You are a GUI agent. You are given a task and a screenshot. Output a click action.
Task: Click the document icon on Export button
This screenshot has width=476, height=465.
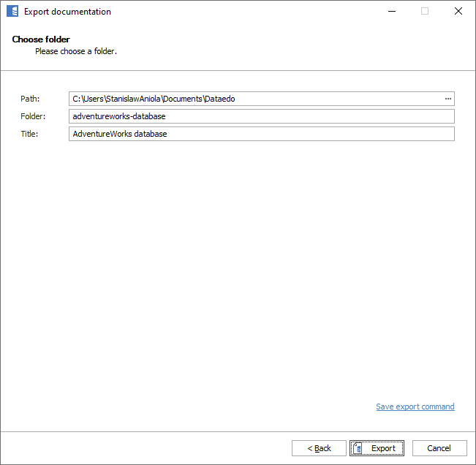pos(359,448)
